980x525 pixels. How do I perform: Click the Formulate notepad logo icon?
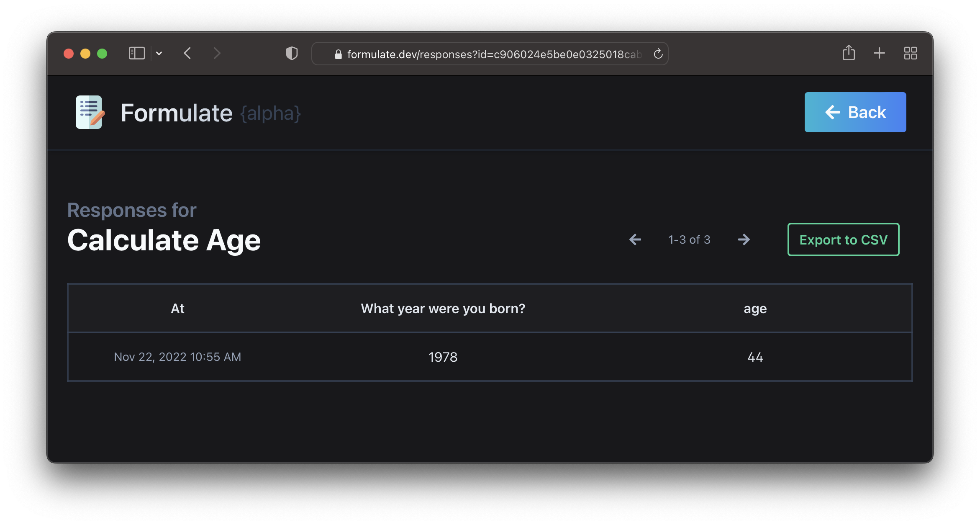tap(90, 112)
